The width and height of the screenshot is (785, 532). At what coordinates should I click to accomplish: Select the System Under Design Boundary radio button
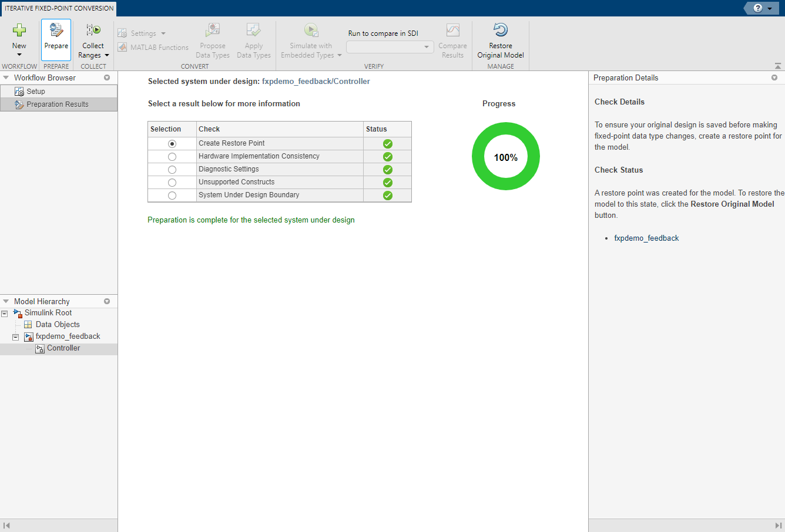(x=172, y=196)
